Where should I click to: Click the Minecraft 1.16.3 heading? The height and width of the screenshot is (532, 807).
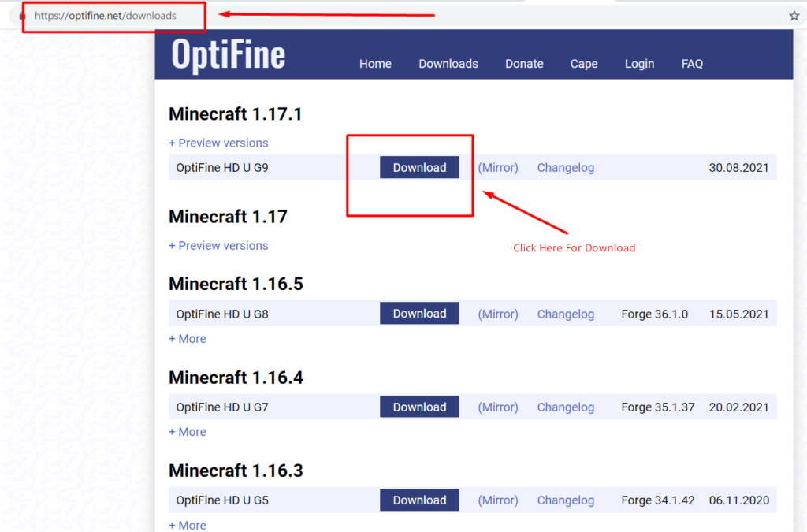coord(236,471)
